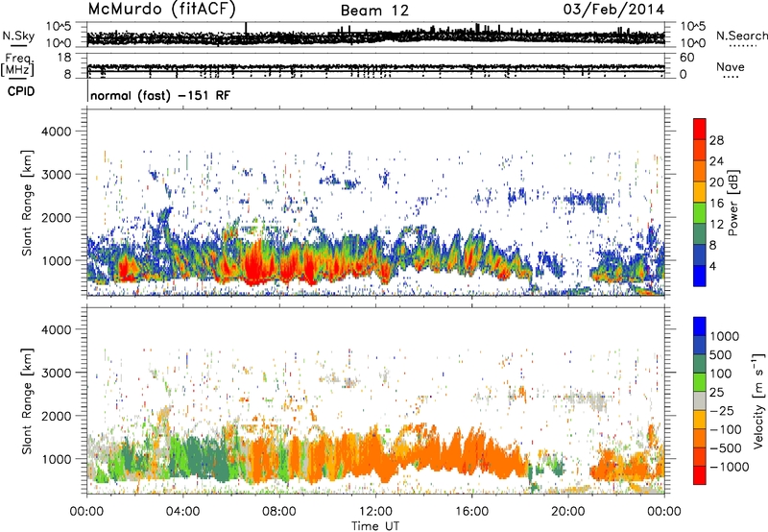Click the '20:00' time tick label
This screenshot has height=532, width=768.
[x=567, y=512]
